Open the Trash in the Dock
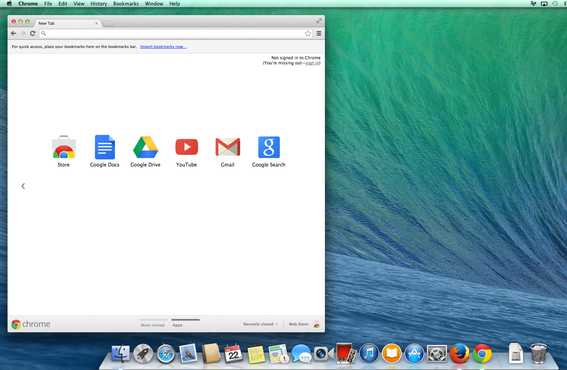Viewport: 567px width, 370px height. [x=538, y=353]
